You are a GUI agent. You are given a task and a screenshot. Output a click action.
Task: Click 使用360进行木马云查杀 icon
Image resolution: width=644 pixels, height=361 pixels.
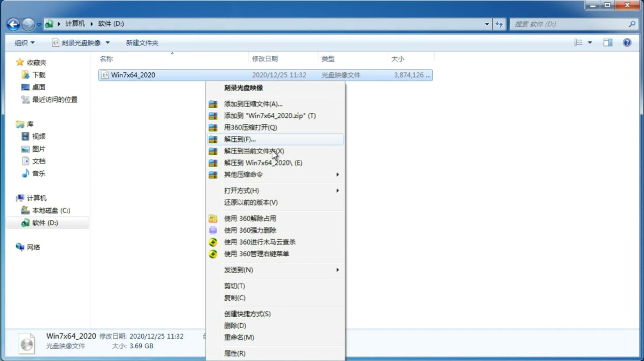tap(213, 242)
